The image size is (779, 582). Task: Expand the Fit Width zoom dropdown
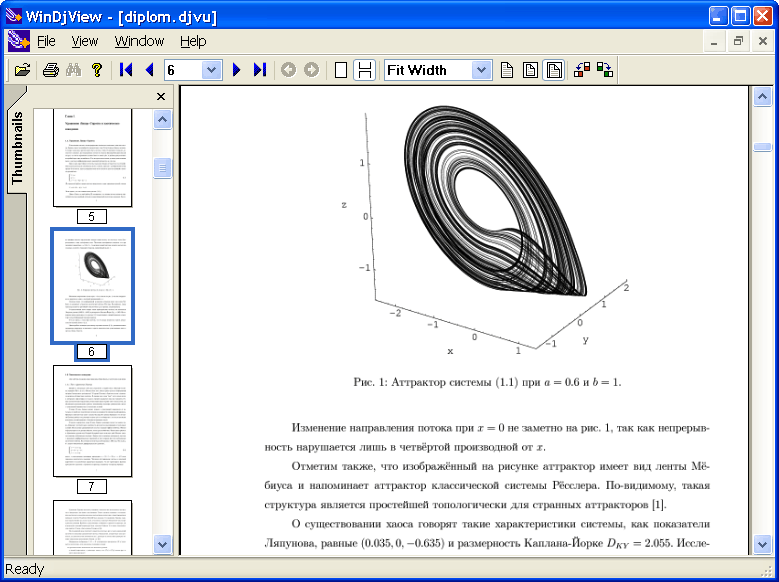482,70
